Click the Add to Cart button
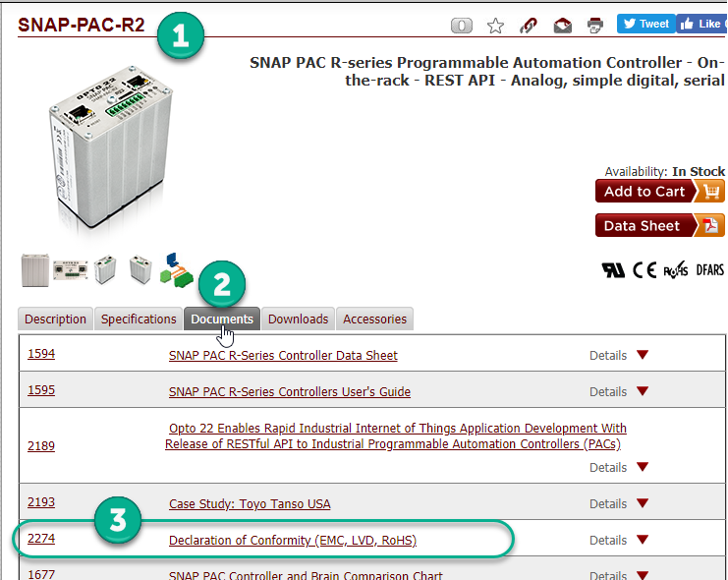 660,191
